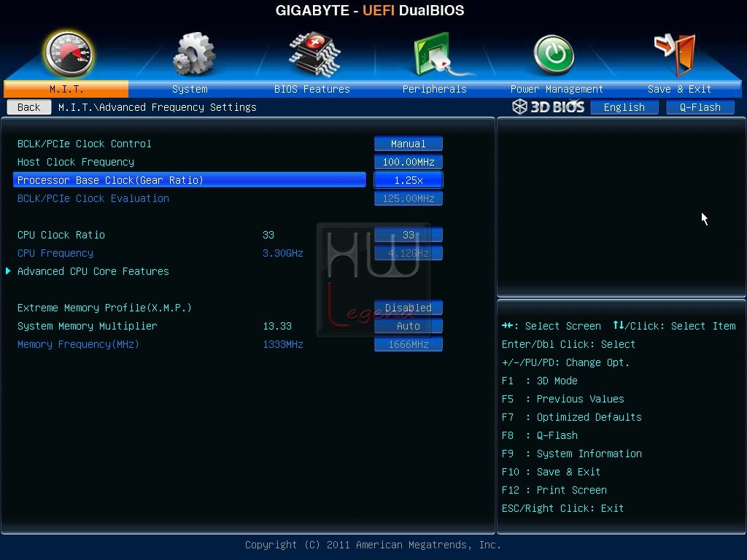The width and height of the screenshot is (747, 560).
Task: Switch to the System tab
Action: 190,89
